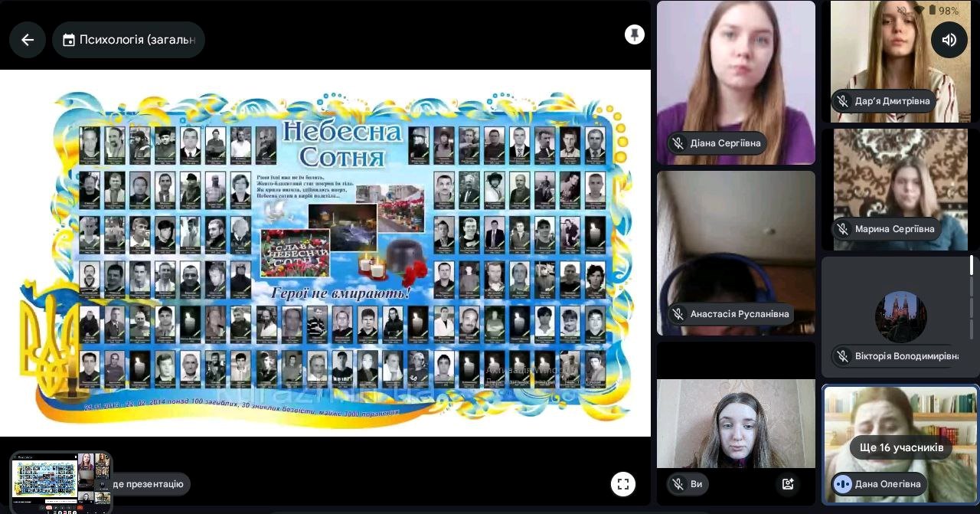Tap the Дана Олегівна name label
This screenshot has width=980, height=514.
click(x=888, y=484)
